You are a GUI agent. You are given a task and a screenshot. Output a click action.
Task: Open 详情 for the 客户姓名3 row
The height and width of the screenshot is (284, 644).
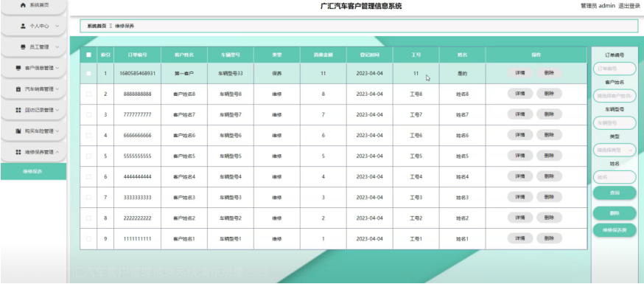pos(520,197)
